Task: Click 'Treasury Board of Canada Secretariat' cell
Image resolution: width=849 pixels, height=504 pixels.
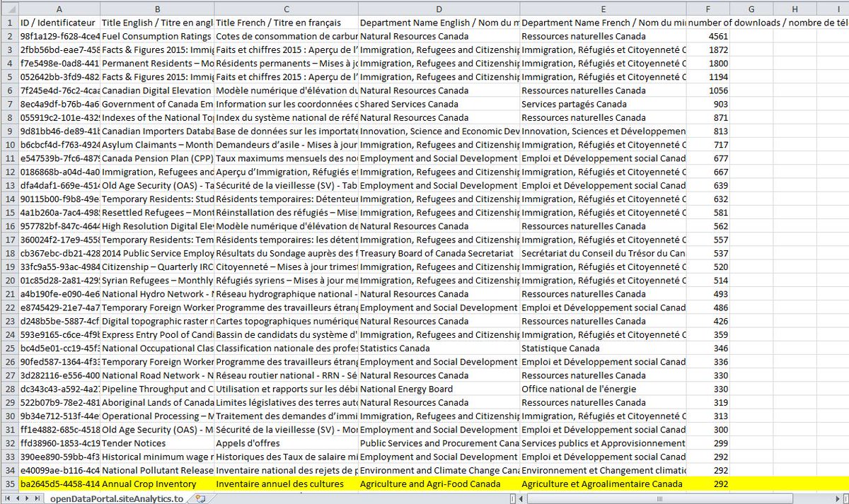Action: pyautogui.click(x=439, y=253)
